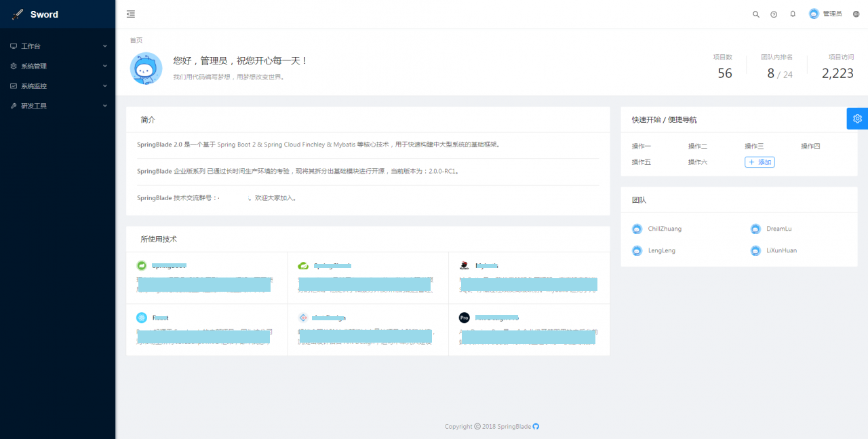Open the help question mark icon
This screenshot has width=868, height=439.
click(774, 14)
